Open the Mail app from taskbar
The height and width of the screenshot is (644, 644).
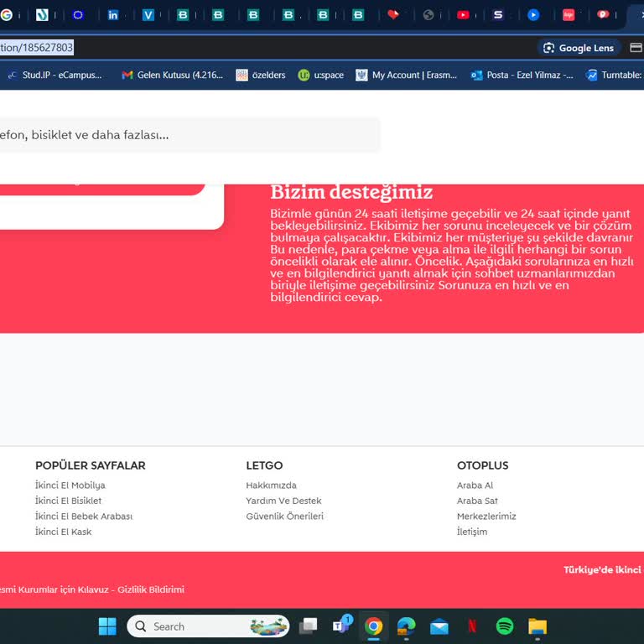[x=439, y=626]
